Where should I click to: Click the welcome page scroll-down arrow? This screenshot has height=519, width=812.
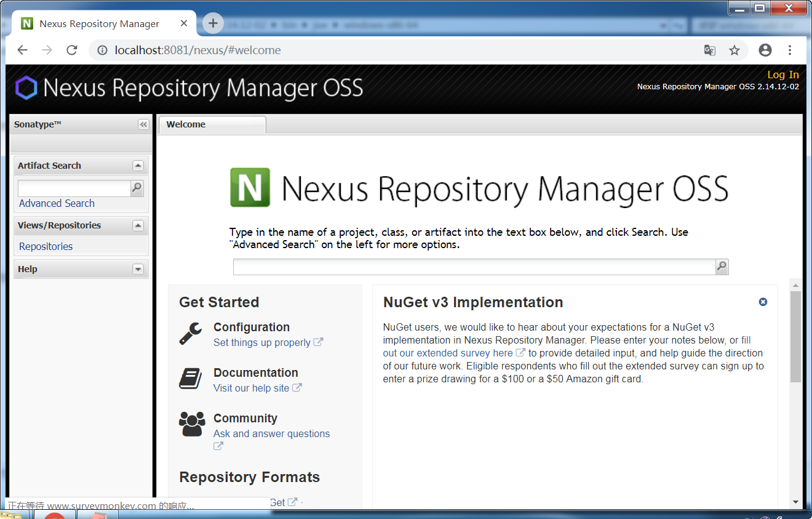795,502
